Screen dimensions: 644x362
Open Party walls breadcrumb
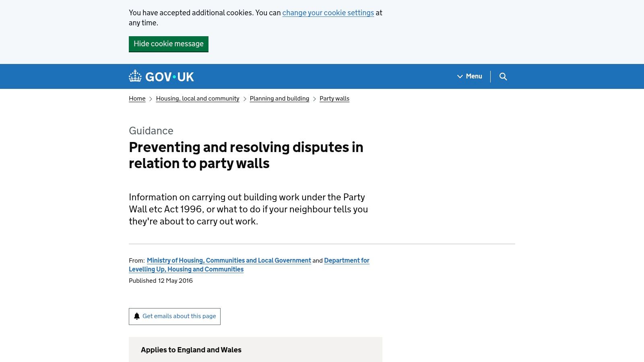pos(334,99)
